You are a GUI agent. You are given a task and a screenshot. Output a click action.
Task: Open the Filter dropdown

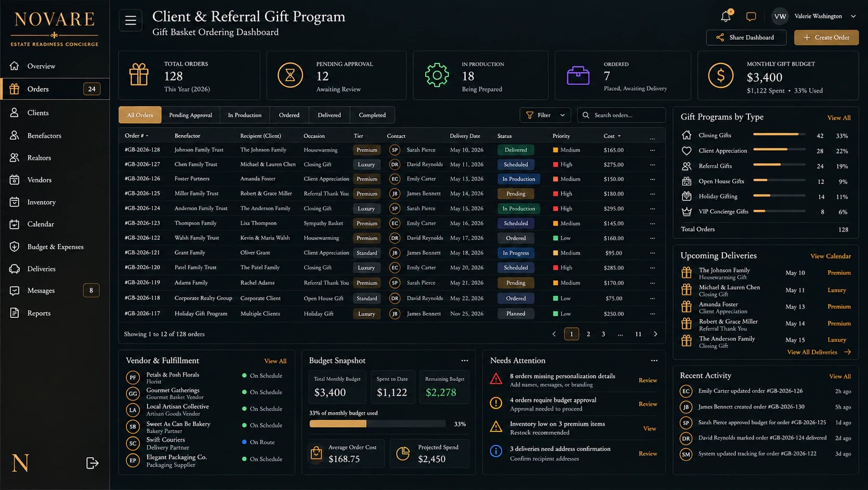coord(545,115)
